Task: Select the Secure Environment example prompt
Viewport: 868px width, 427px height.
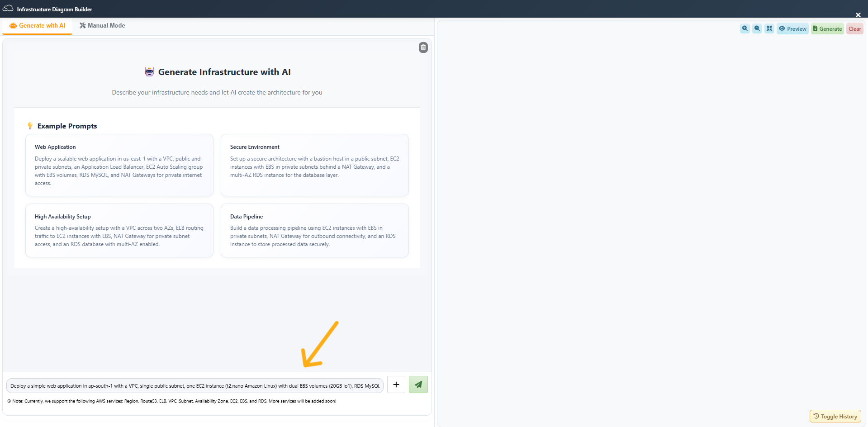Action: pyautogui.click(x=315, y=165)
